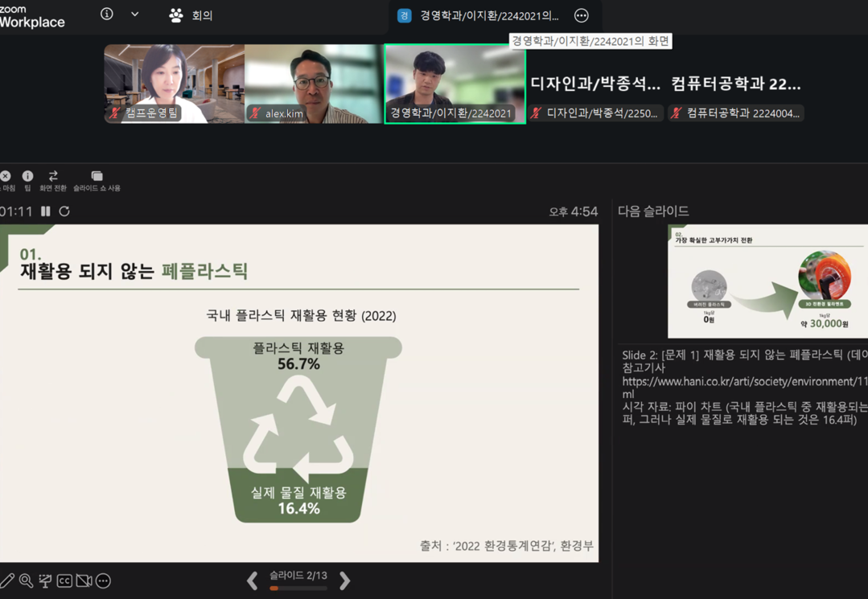The height and width of the screenshot is (599, 868).
Task: Select the pen and laser pointer tool
Action: pos(7,581)
